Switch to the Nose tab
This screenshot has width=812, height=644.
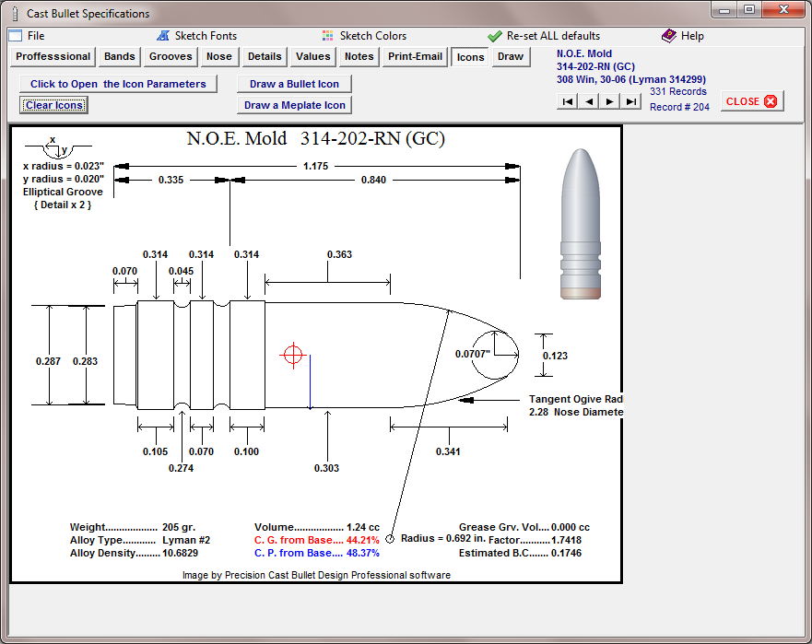coord(219,56)
